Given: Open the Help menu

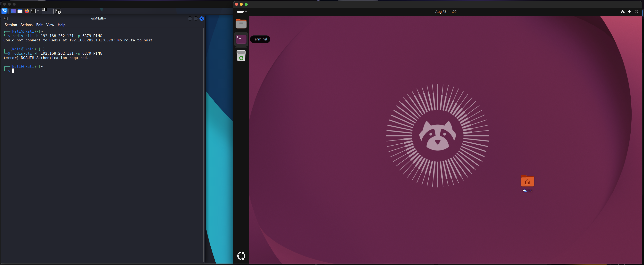Looking at the screenshot, I should [x=62, y=25].
